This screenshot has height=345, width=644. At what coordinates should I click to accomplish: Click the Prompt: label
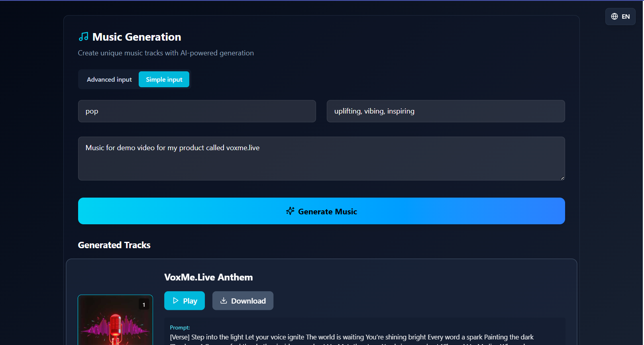pyautogui.click(x=180, y=327)
